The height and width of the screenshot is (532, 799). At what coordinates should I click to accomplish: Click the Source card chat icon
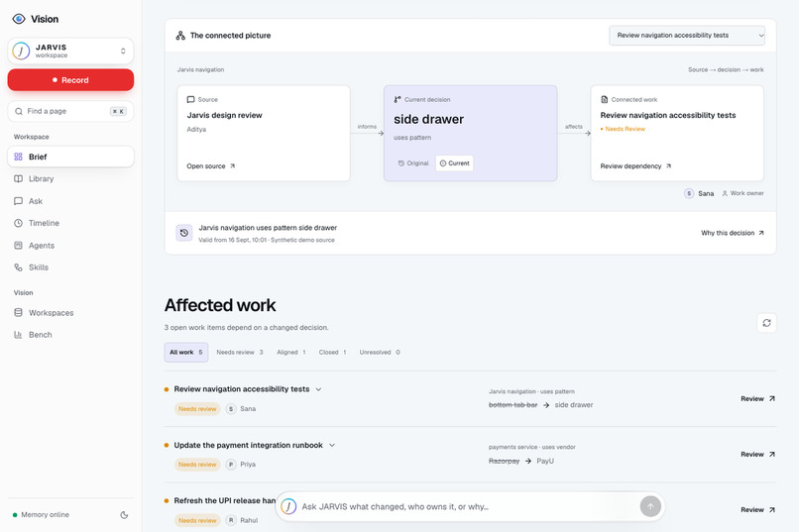click(190, 100)
